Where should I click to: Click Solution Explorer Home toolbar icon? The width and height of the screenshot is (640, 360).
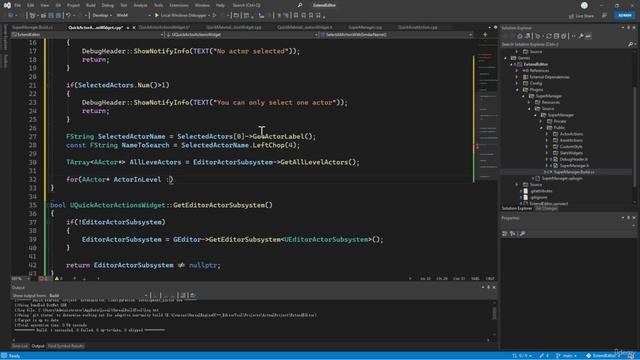pyautogui.click(x=520, y=36)
